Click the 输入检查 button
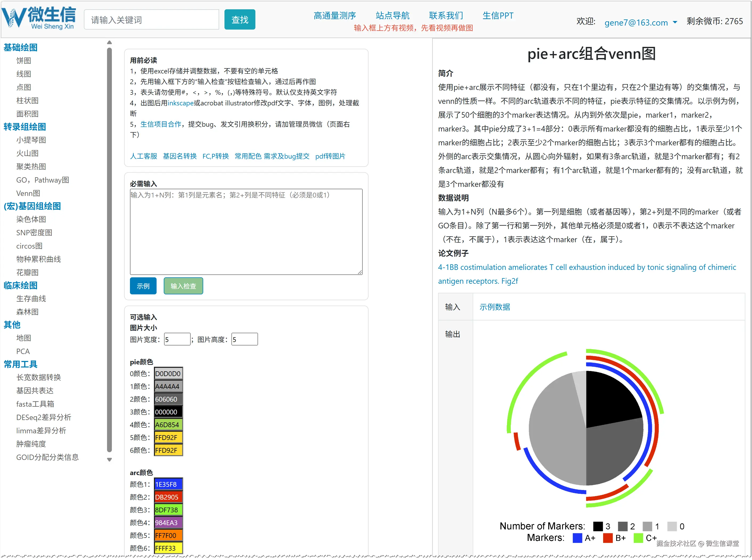The height and width of the screenshot is (560, 752). pos(183,286)
